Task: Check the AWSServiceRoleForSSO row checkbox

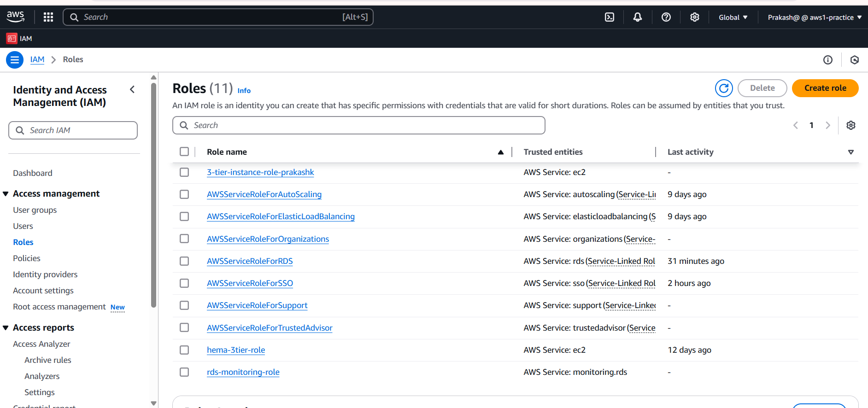Action: pyautogui.click(x=184, y=283)
